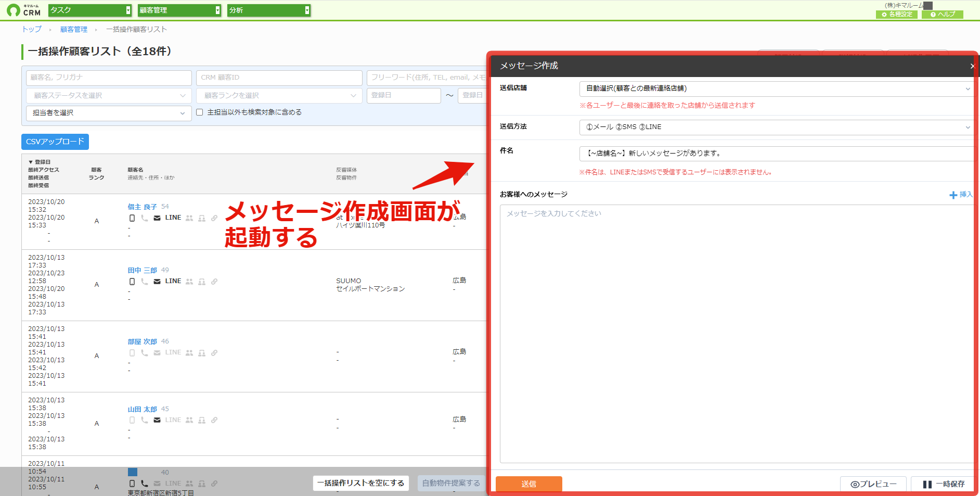Click the link chain icon for 部屋 次郎
This screenshot has height=496, width=980.
coord(214,353)
